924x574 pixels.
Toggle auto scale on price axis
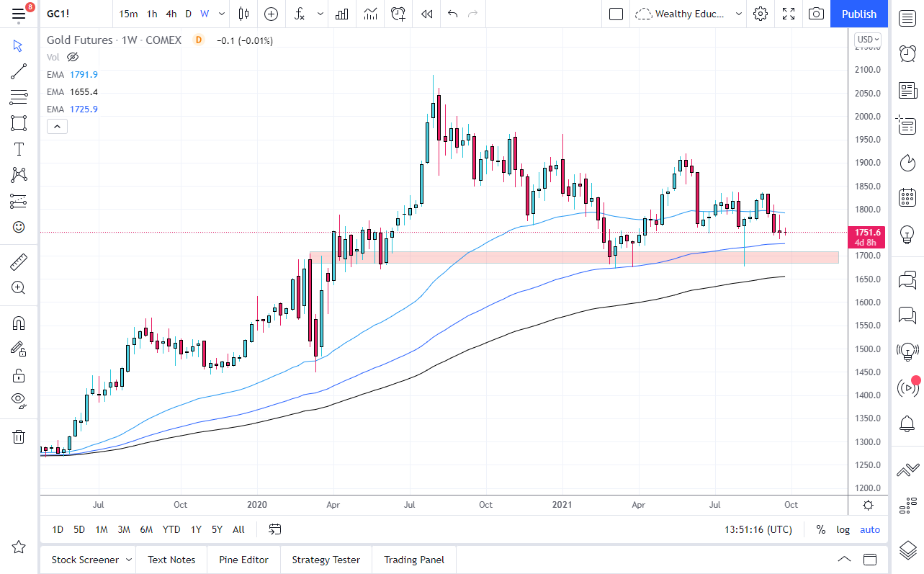(870, 529)
